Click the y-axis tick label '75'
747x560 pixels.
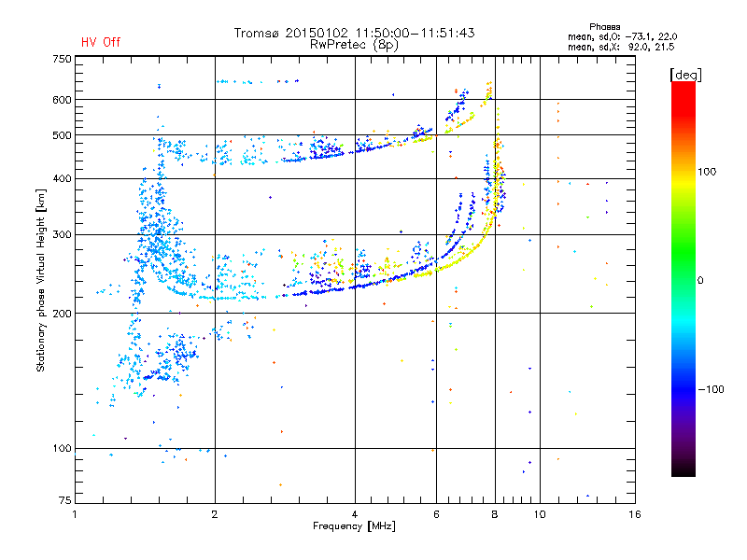click(x=65, y=500)
